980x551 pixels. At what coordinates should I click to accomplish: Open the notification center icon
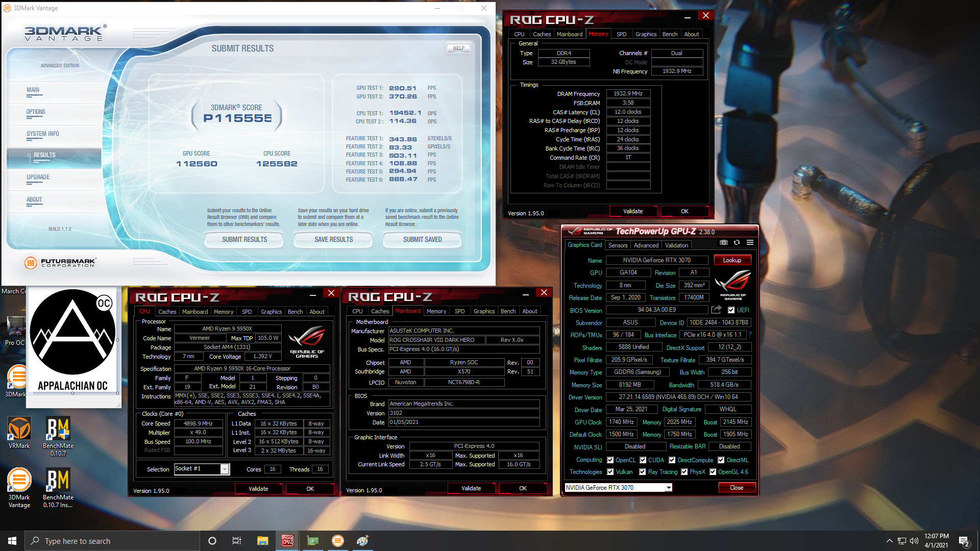(964, 541)
